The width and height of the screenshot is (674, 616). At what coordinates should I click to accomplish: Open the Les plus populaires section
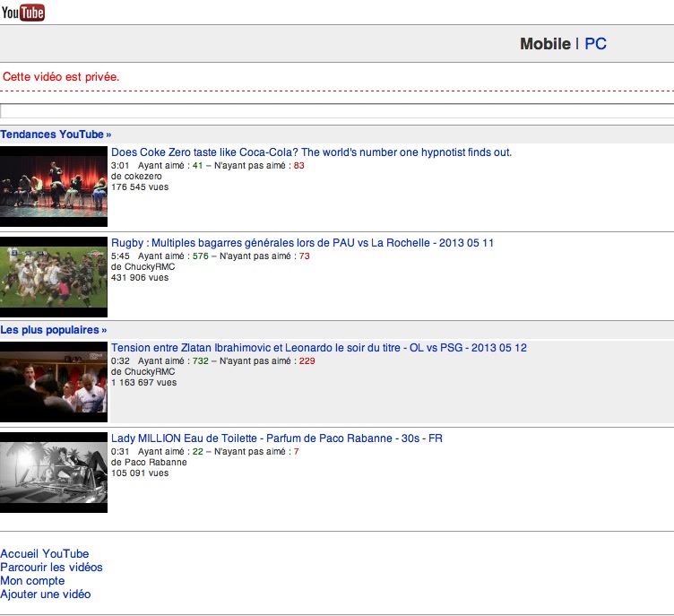(53, 330)
